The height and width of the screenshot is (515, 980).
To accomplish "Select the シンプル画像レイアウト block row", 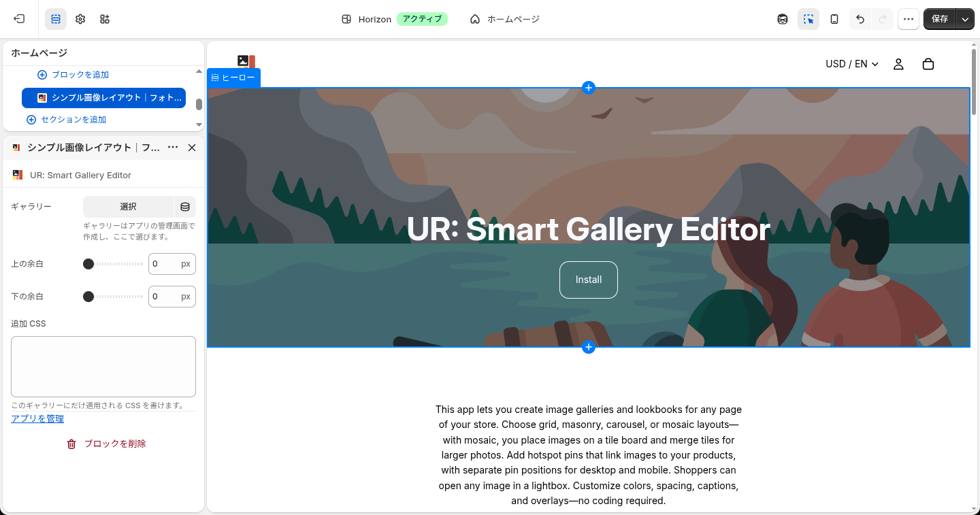I will coord(103,98).
